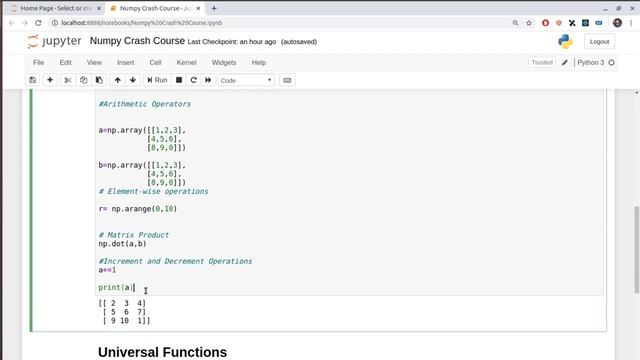Move selected cell up arrow
Image resolution: width=640 pixels, height=360 pixels.
pos(118,80)
